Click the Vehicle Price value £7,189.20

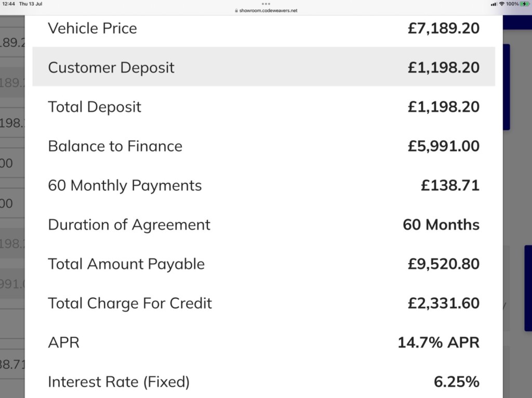(444, 28)
